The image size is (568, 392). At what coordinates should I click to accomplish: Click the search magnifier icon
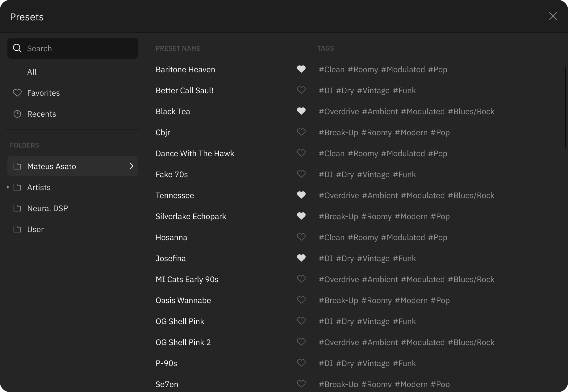[x=17, y=48]
